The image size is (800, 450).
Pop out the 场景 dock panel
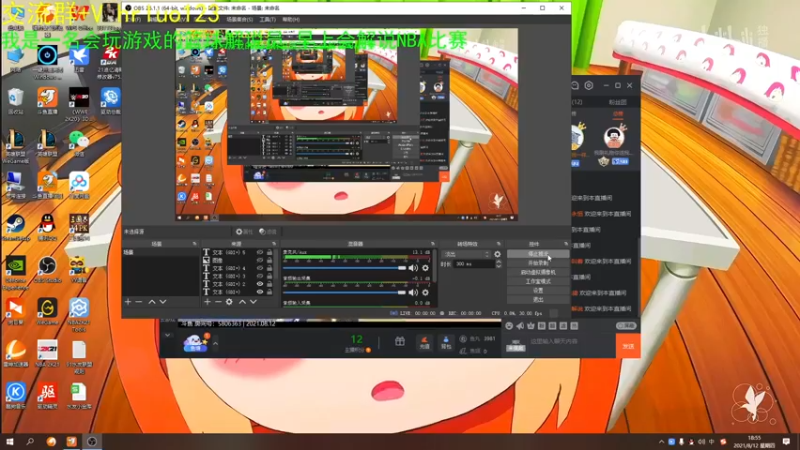(194, 244)
